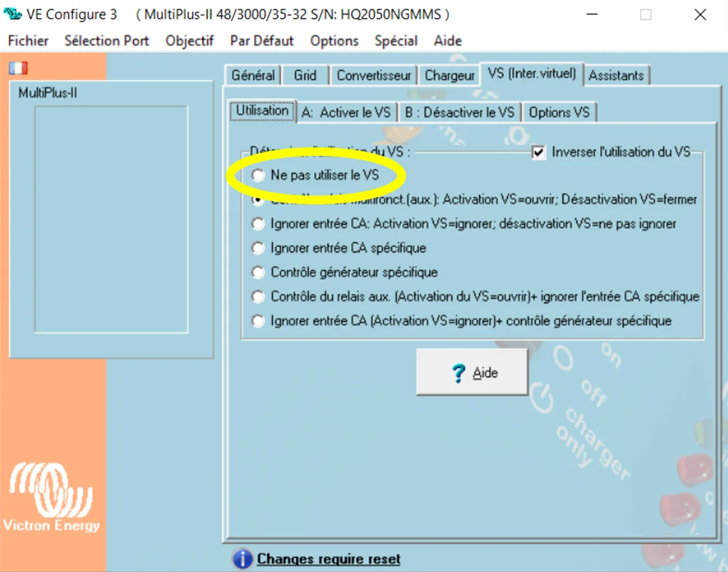Switch to the Général tab
728x572 pixels.
point(253,75)
